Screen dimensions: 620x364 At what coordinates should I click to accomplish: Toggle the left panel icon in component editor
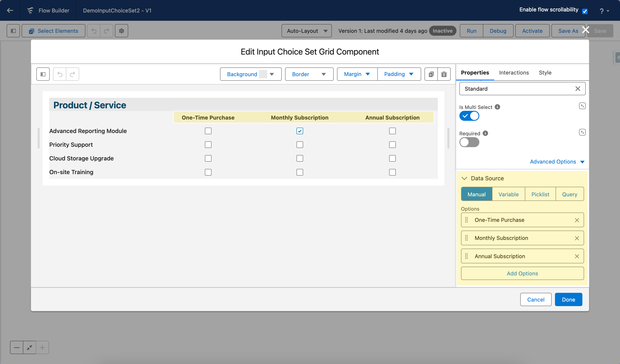(43, 74)
